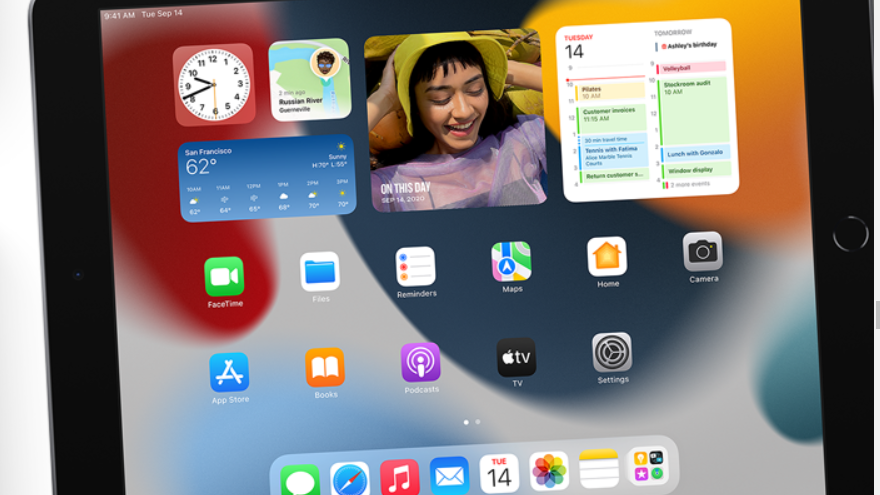The height and width of the screenshot is (495, 880).
Task: Open Music from the dock
Action: point(400,476)
